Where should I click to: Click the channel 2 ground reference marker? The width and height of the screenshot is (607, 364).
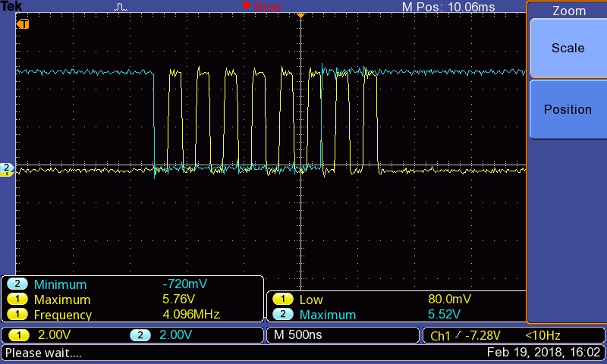(x=7, y=168)
